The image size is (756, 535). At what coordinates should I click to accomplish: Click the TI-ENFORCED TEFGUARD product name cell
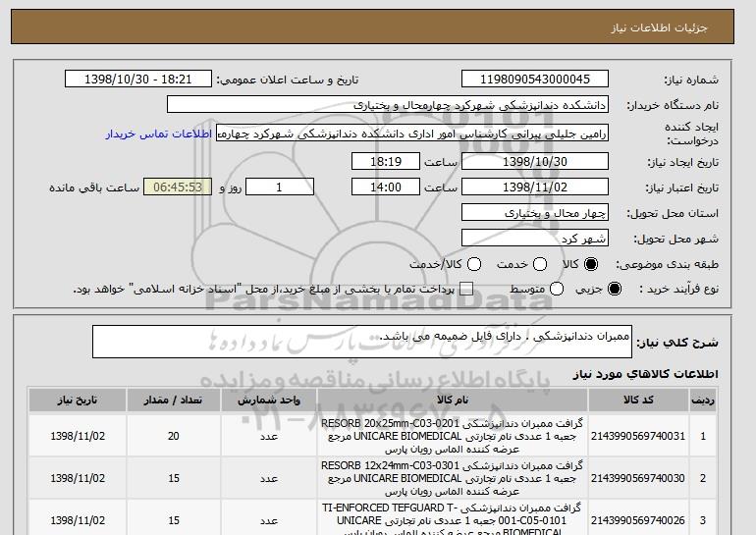coord(453,519)
